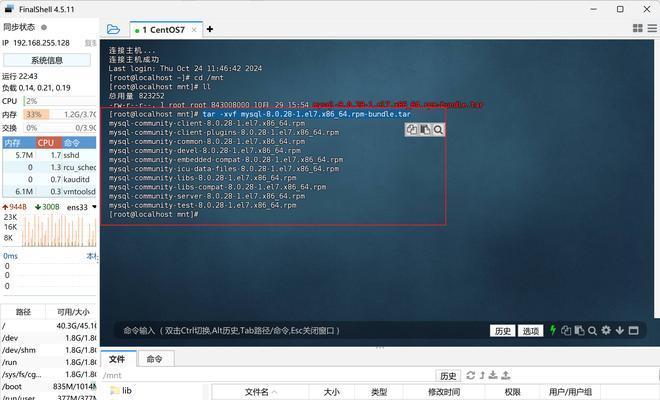Click the /mnt path field
This screenshot has width=660, height=400.
268,375
